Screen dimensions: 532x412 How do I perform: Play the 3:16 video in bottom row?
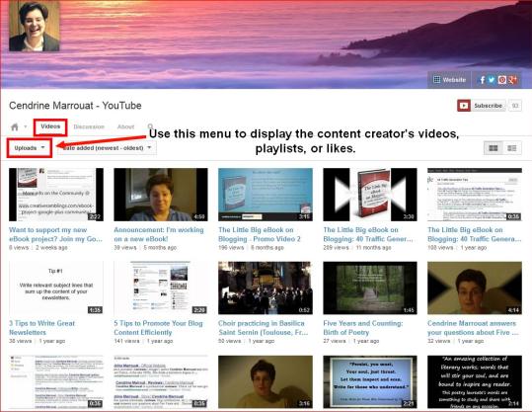(x=266, y=381)
